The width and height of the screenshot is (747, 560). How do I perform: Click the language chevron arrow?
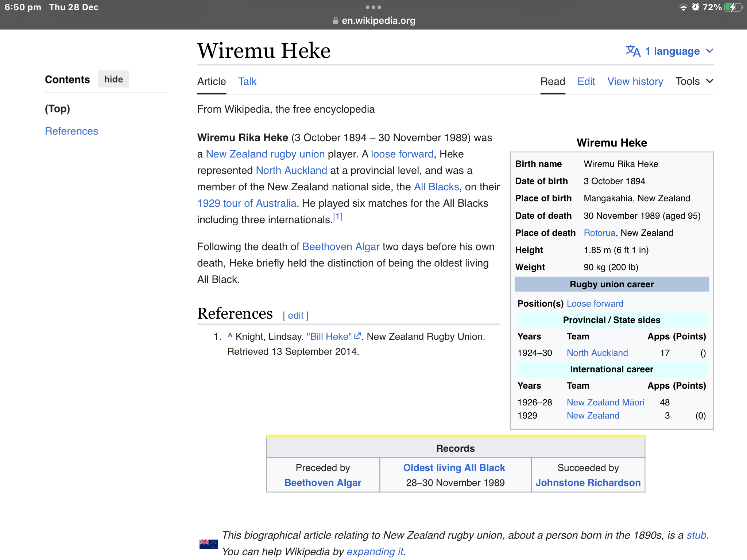click(709, 51)
